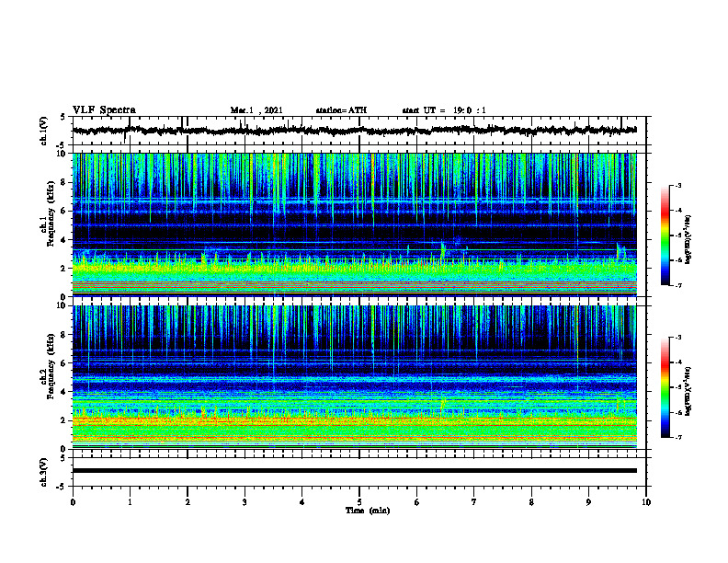The width and height of the screenshot is (728, 563).
Task: Click the log(PSD) label beside ch.2 colorbar
Action: point(688,391)
